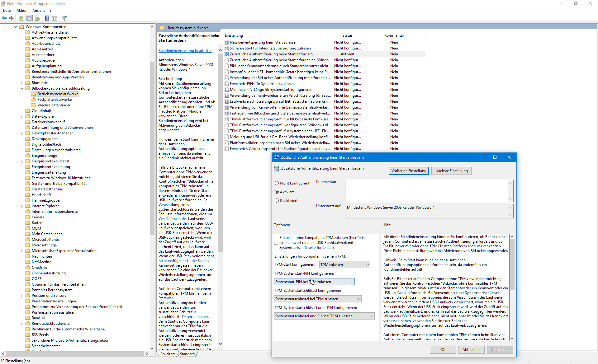Click inside the Kommentar text field
The image size is (598, 364).
(427, 191)
